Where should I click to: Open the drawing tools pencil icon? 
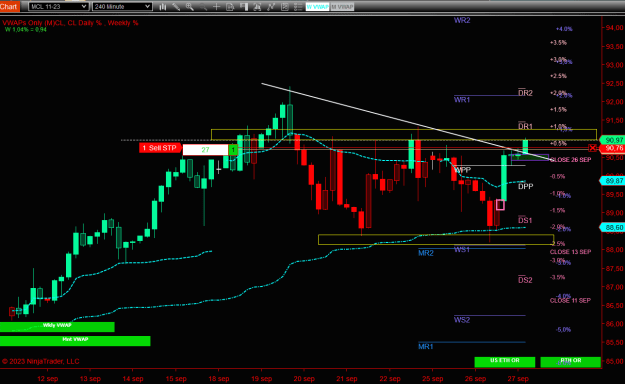[176, 7]
